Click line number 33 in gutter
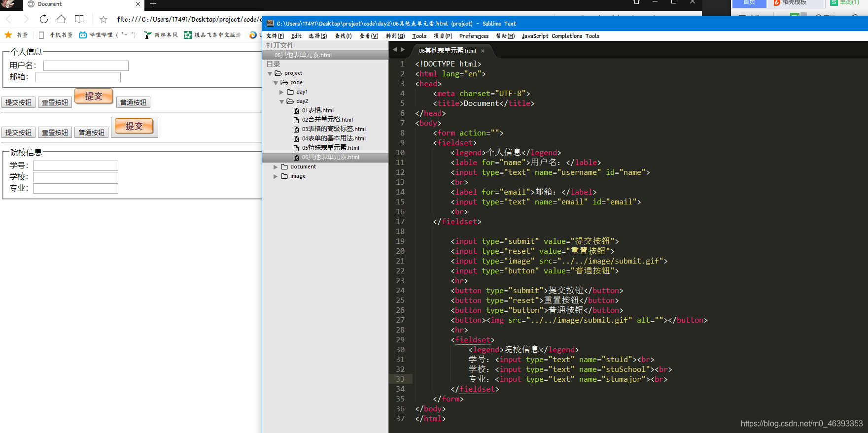Screen dimensions: 868x433 pyautogui.click(x=400, y=379)
